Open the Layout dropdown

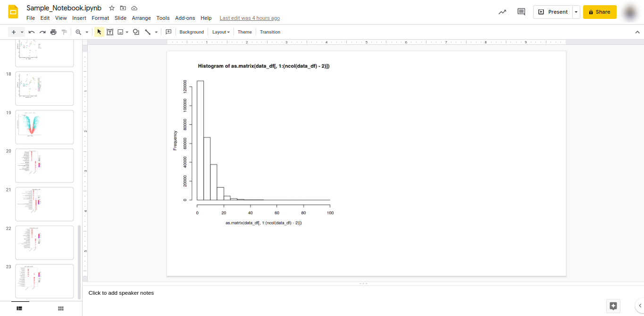point(220,32)
